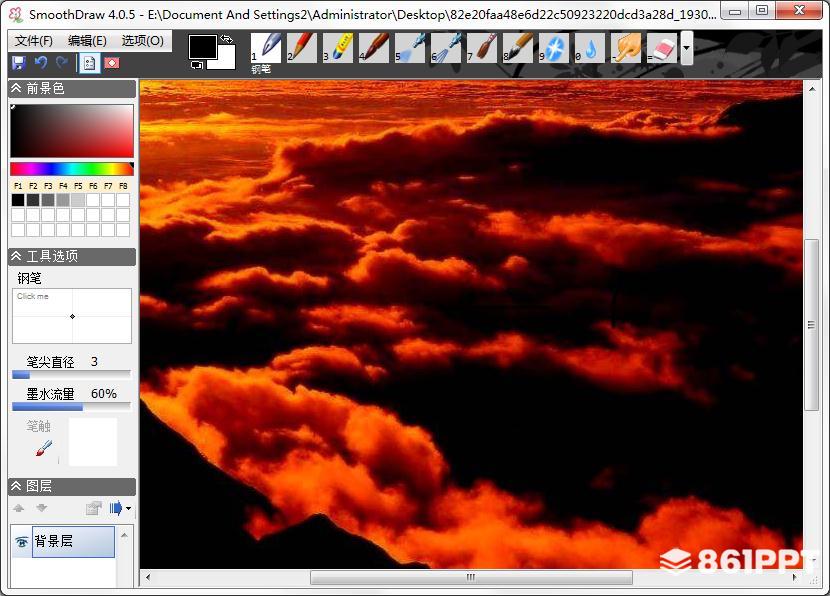Select the eraser tool

coord(662,48)
